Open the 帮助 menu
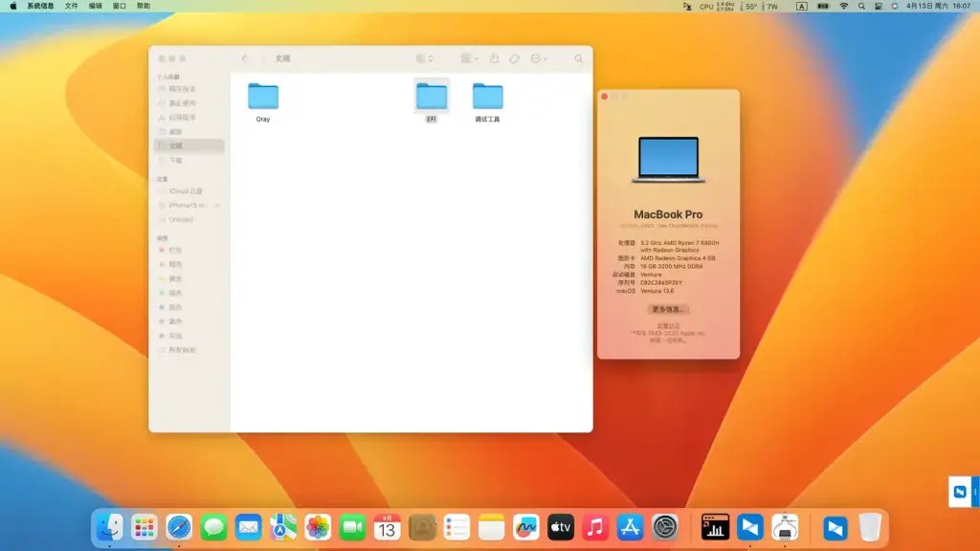Screen dimensions: 980x551 144,7
